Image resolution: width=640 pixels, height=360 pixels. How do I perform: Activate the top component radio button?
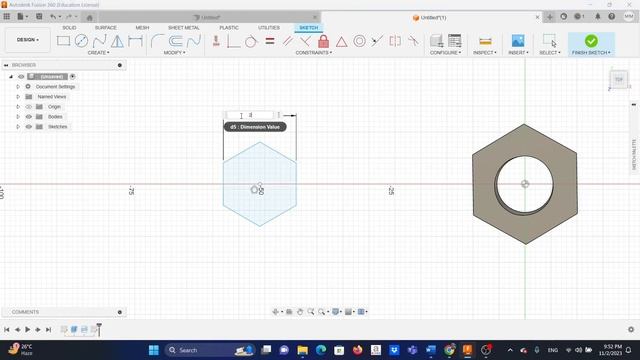(72, 77)
